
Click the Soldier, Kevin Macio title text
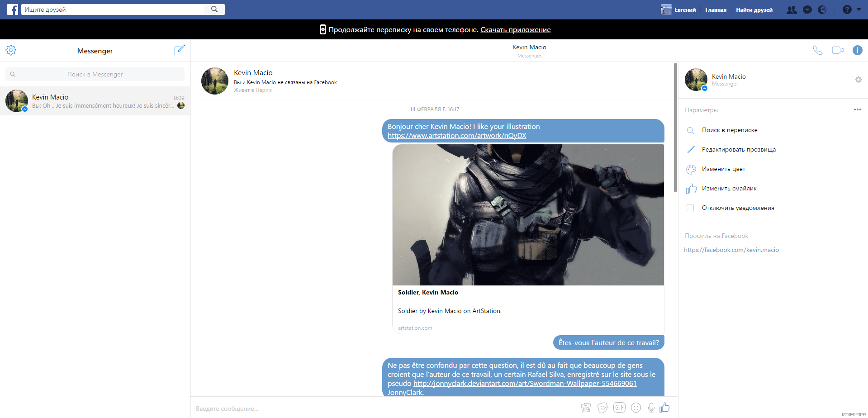[428, 293]
